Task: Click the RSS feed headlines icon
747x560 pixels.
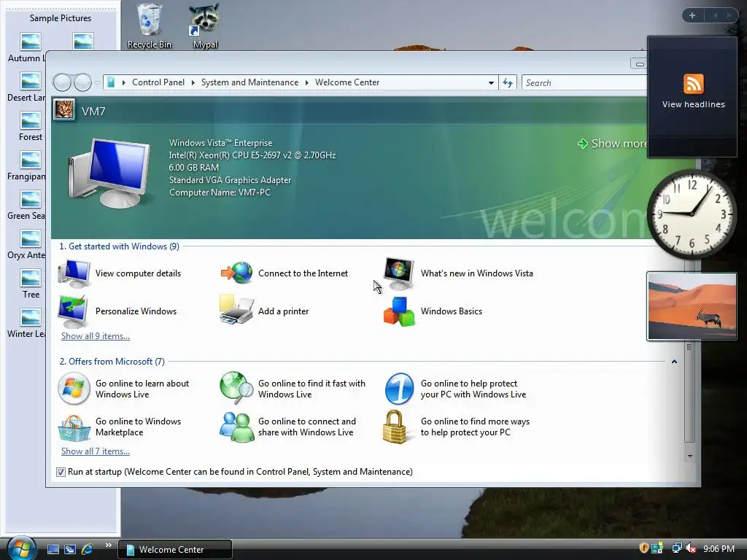Action: 693,84
